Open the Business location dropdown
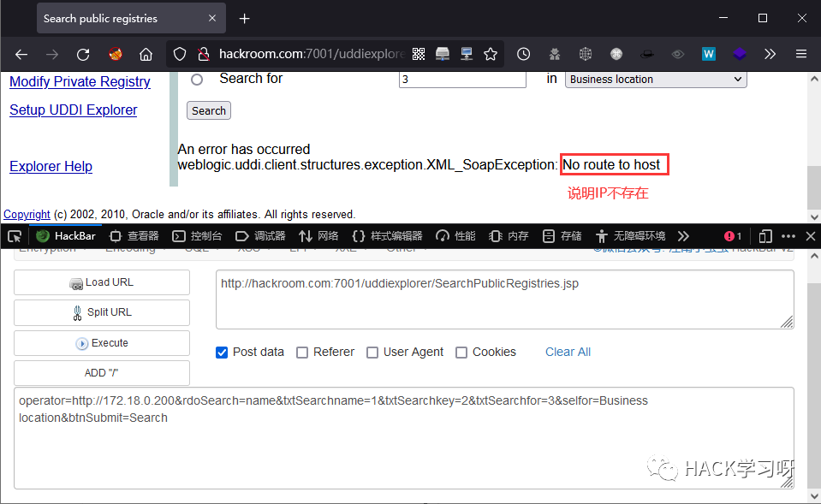Screen dimensions: 821x504 coord(656,80)
